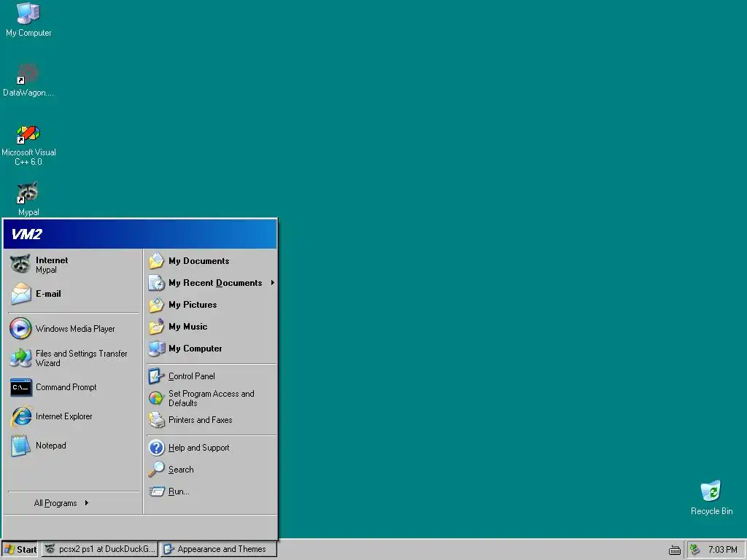Select the Control Panel menu label
The height and width of the screenshot is (560, 747).
click(192, 376)
